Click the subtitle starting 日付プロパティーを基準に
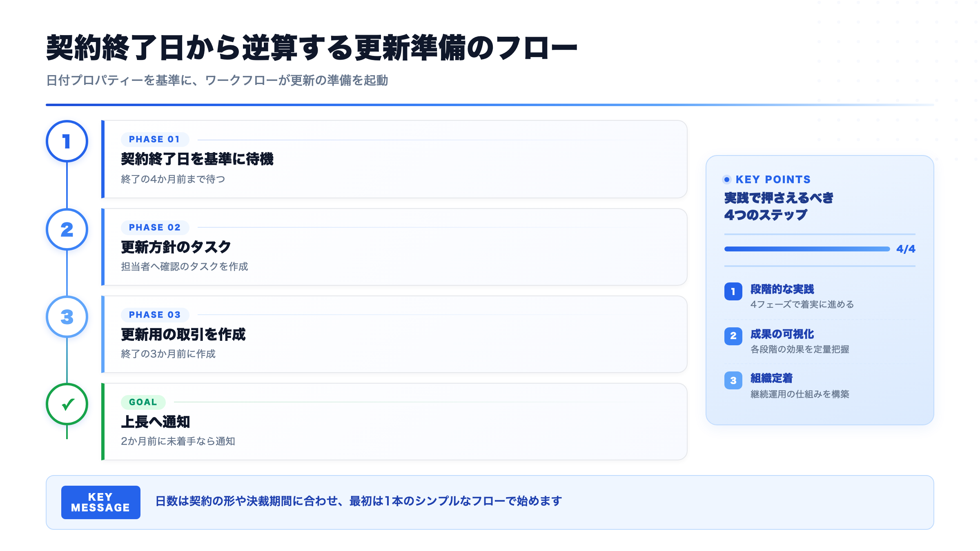Screen dimensions: 980x551 [x=217, y=80]
